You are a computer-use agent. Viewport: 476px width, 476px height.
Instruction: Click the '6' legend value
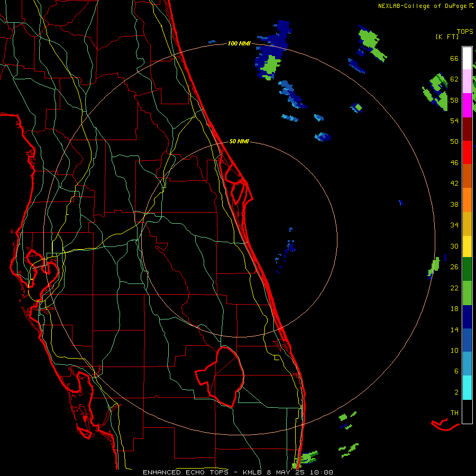[x=456, y=371]
